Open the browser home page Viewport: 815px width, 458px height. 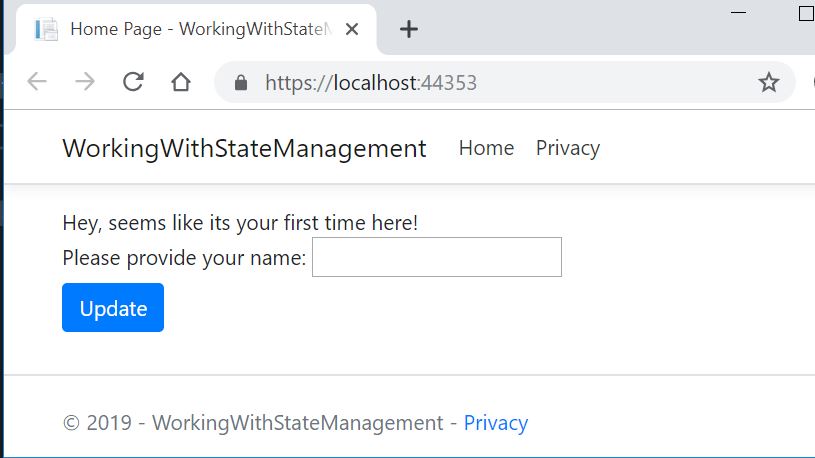(181, 83)
